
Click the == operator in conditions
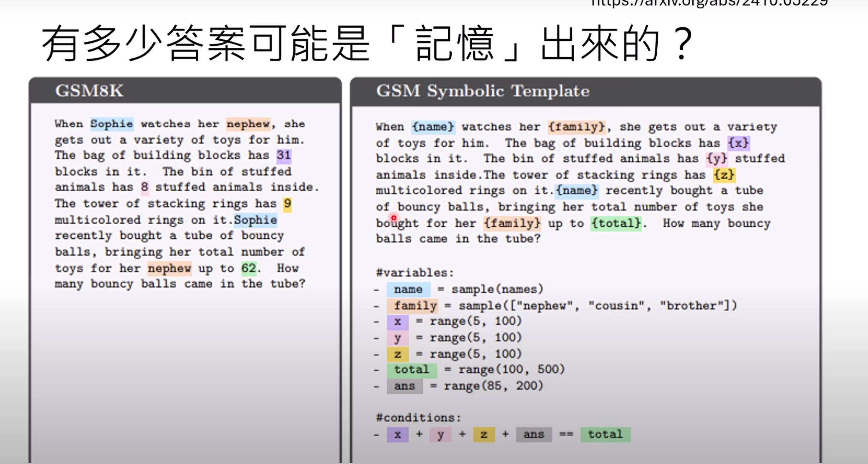coord(566,435)
